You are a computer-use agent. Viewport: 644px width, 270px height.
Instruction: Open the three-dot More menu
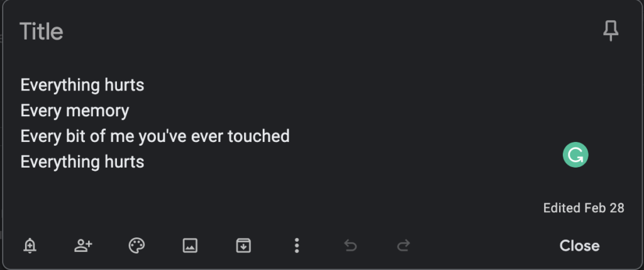click(x=297, y=246)
